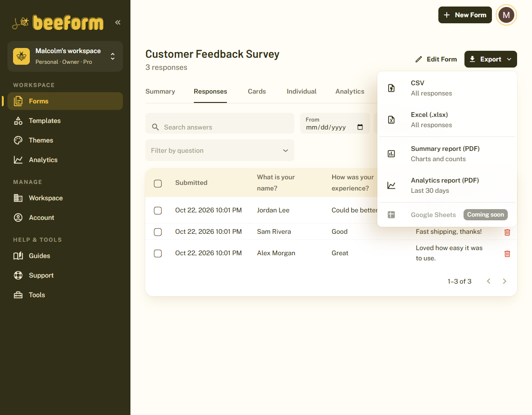532x415 pixels.
Task: Open the workspace switcher up-down arrows
Action: click(113, 56)
